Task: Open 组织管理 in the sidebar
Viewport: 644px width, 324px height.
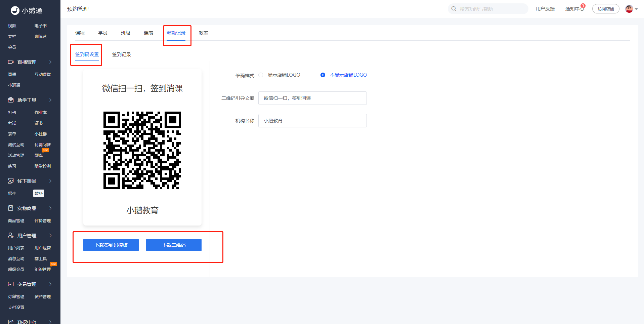Action: 43,270
